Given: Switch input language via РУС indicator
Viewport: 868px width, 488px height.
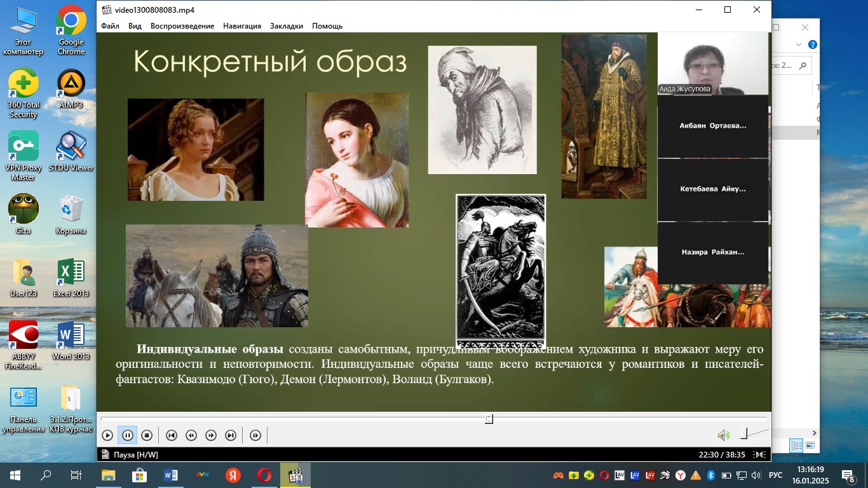Looking at the screenshot, I should click(775, 475).
